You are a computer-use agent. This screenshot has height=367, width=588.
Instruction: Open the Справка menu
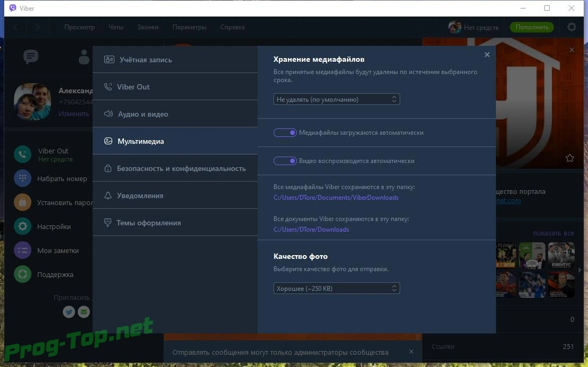pos(233,27)
